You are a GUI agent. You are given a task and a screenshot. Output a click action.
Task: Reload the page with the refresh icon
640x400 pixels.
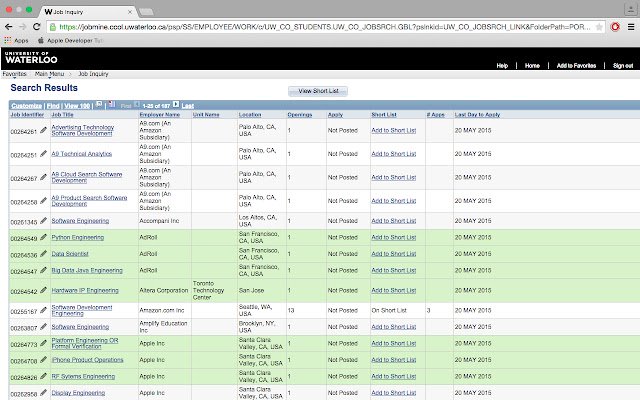coord(36,27)
